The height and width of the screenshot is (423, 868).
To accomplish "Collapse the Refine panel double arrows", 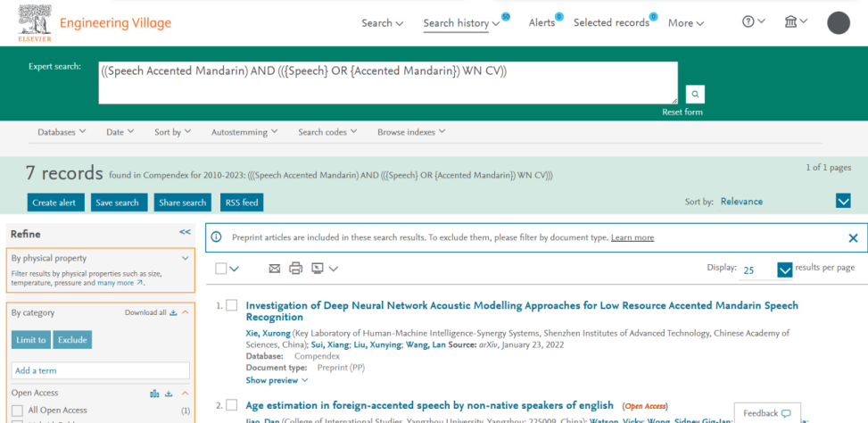I will (185, 232).
